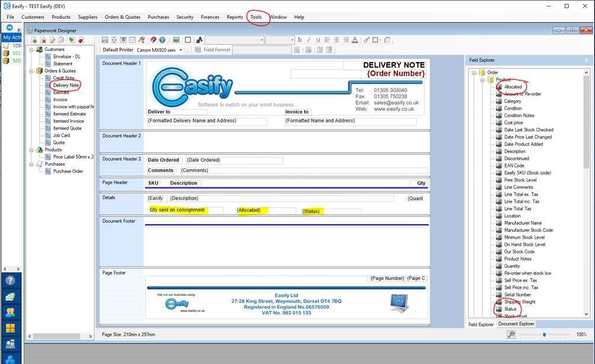Click the red delete paperwork icon

click(x=43, y=40)
